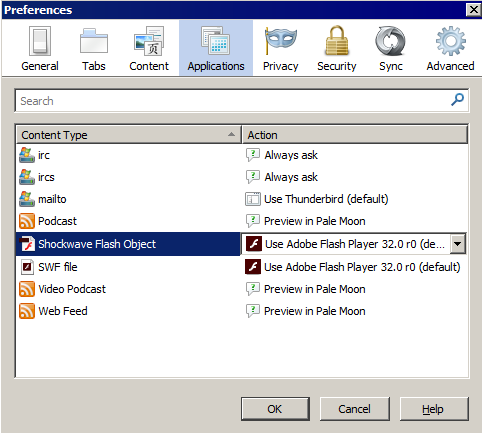Sort the list by Content Type header
Screen dimensions: 482x433
click(x=129, y=135)
